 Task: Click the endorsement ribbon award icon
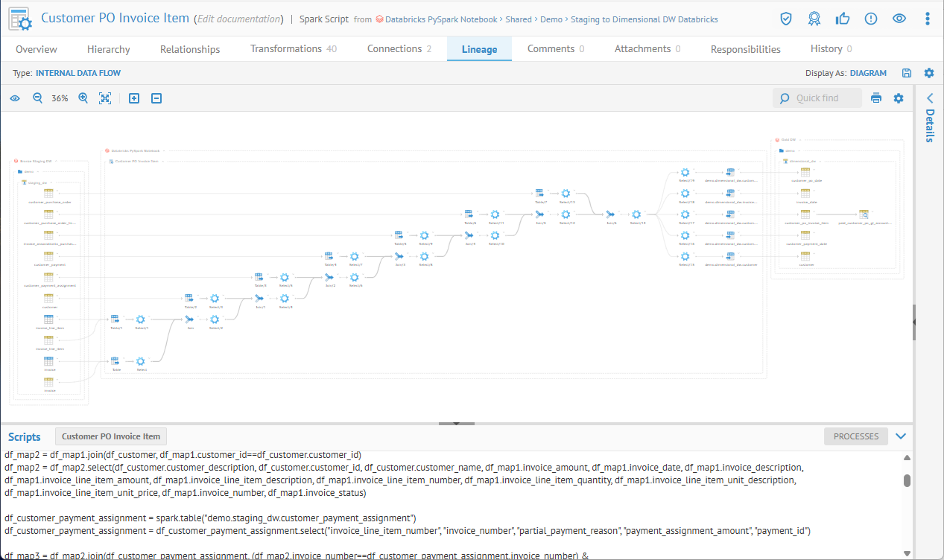click(x=814, y=19)
